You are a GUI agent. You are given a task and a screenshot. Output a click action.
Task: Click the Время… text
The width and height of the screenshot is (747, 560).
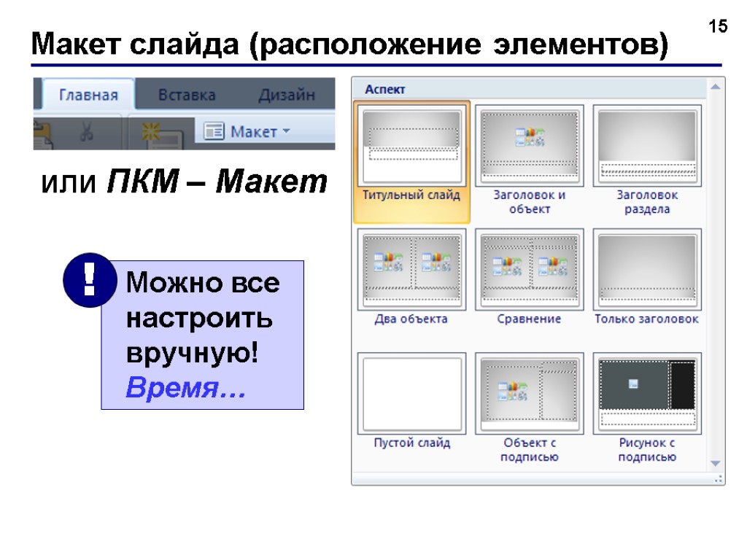click(186, 387)
